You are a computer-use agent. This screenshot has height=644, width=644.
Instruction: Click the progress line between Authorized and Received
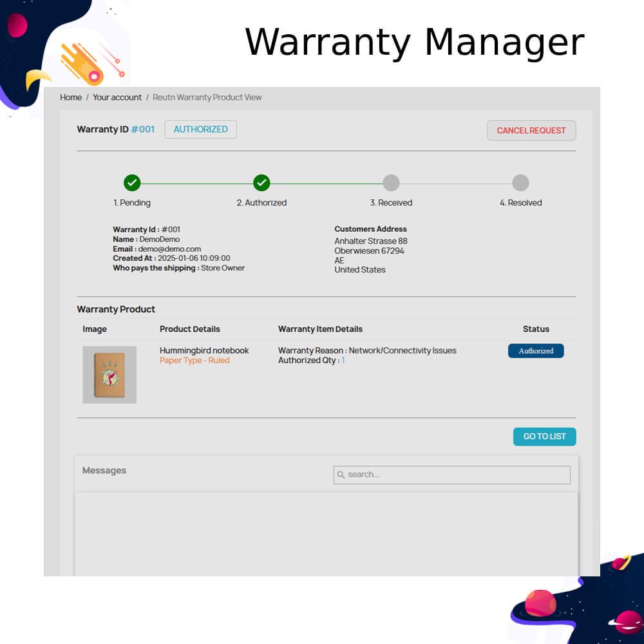coord(326,184)
